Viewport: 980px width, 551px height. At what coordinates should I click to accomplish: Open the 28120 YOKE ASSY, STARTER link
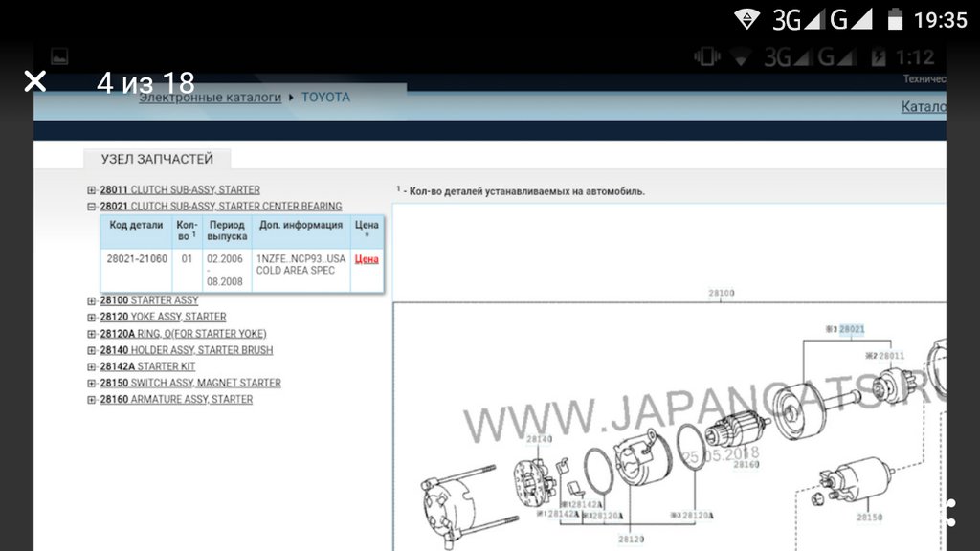coord(163,317)
